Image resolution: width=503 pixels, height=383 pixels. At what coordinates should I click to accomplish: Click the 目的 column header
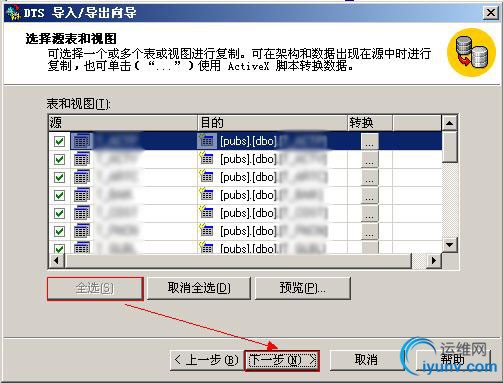(272, 123)
